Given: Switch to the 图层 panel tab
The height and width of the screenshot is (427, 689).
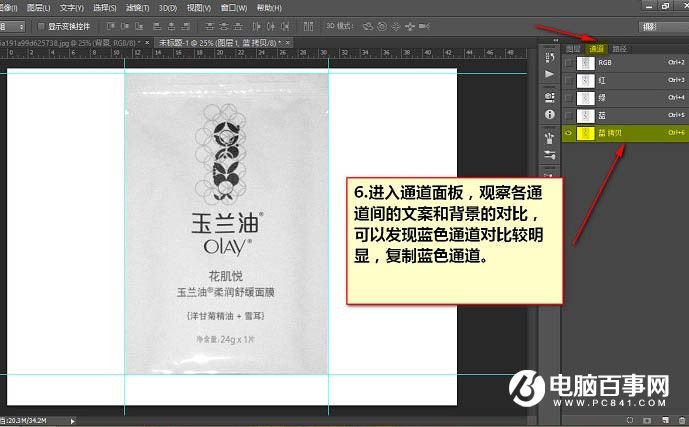Looking at the screenshot, I should pyautogui.click(x=573, y=49).
